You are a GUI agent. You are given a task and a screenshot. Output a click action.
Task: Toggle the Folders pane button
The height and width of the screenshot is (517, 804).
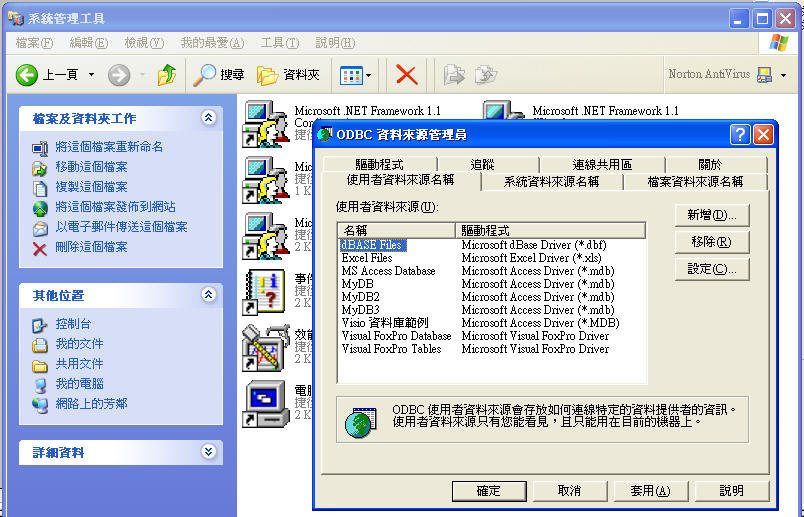[x=288, y=75]
